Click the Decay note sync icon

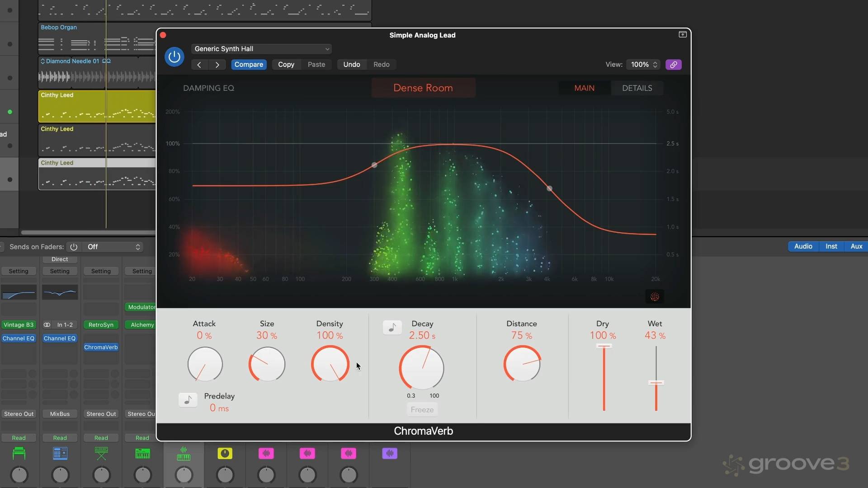point(392,327)
